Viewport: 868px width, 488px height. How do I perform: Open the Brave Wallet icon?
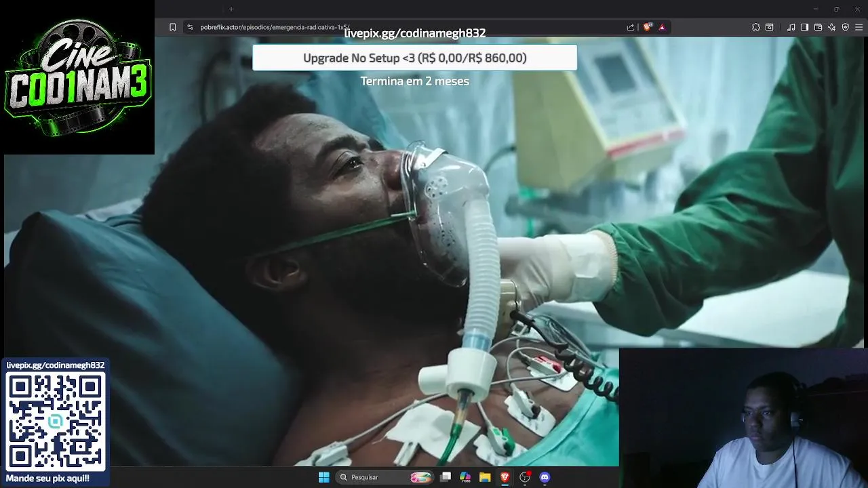tap(818, 27)
